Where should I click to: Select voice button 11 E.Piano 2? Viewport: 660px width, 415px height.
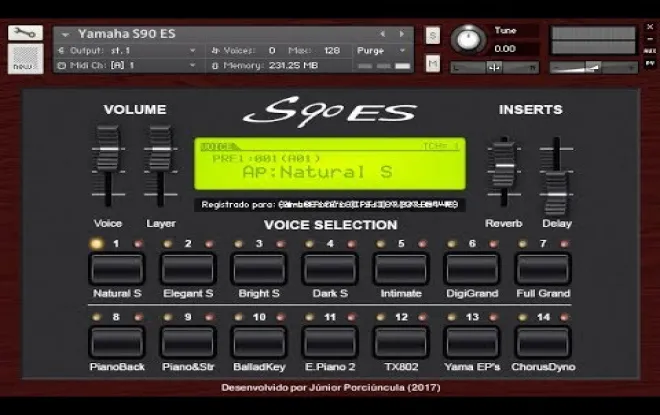[x=330, y=342]
